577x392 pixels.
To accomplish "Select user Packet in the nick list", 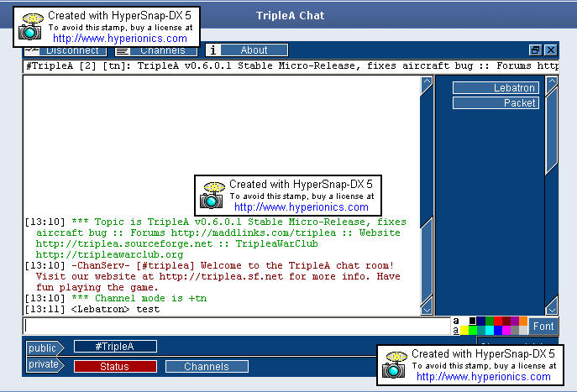I will point(496,103).
